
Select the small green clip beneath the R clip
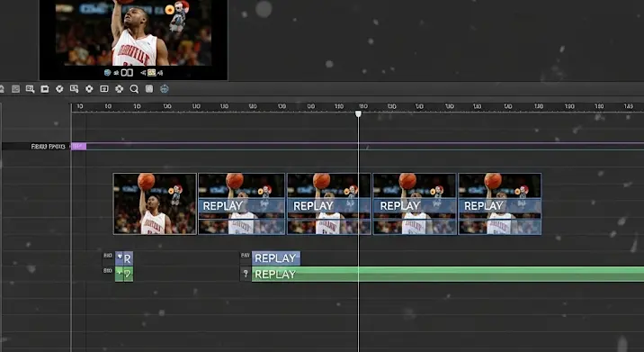pyautogui.click(x=124, y=274)
